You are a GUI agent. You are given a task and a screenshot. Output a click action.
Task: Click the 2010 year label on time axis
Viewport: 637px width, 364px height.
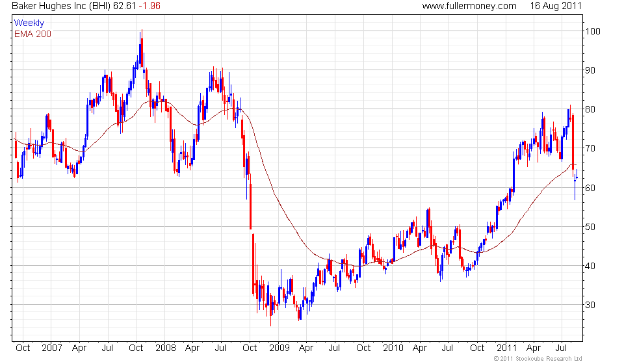(393, 348)
